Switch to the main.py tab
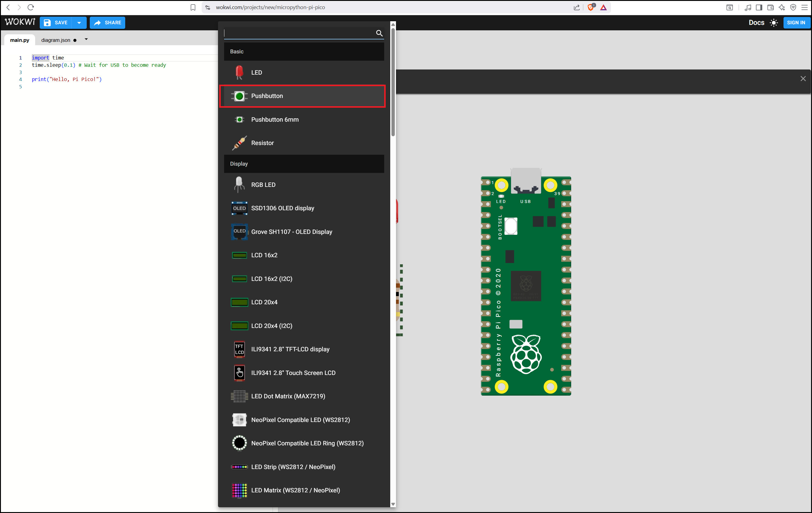 click(20, 40)
